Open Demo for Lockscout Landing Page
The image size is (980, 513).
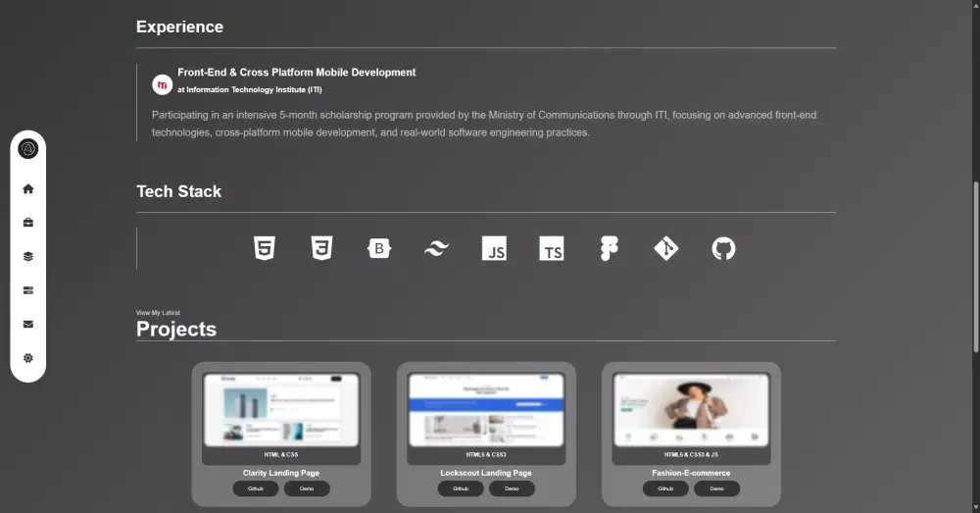[x=512, y=488]
